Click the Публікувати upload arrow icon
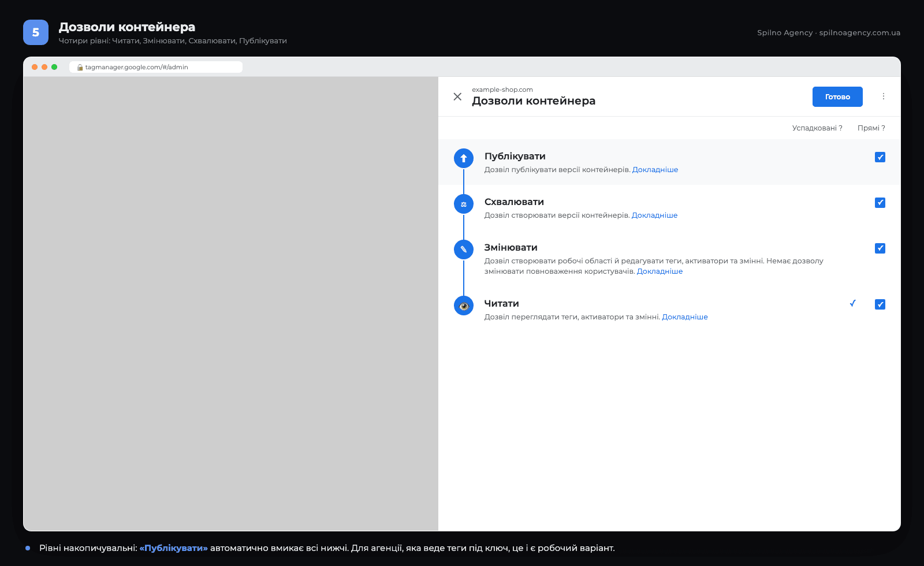 [464, 158]
